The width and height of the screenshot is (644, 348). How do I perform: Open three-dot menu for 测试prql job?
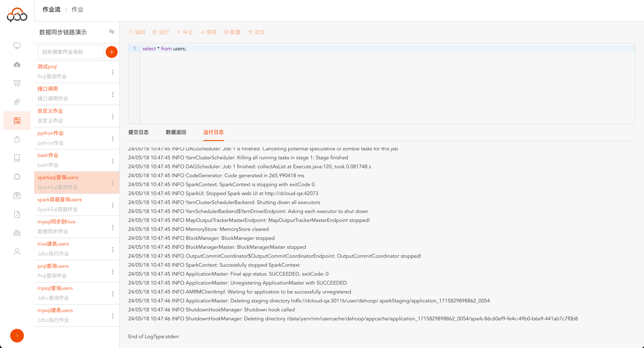pos(113,72)
